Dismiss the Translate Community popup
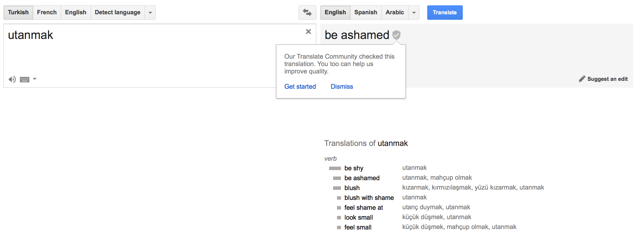Screen dimensions: 644x246 point(341,87)
